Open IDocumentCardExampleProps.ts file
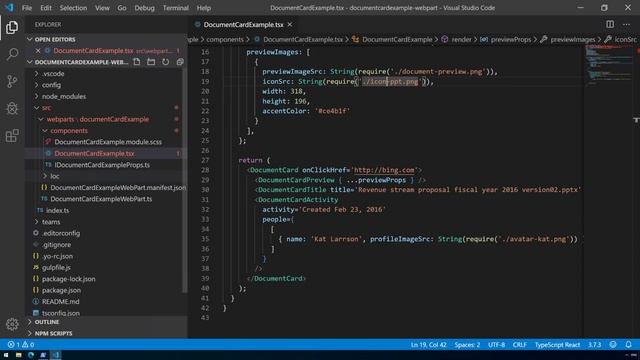640x360 pixels. click(102, 165)
